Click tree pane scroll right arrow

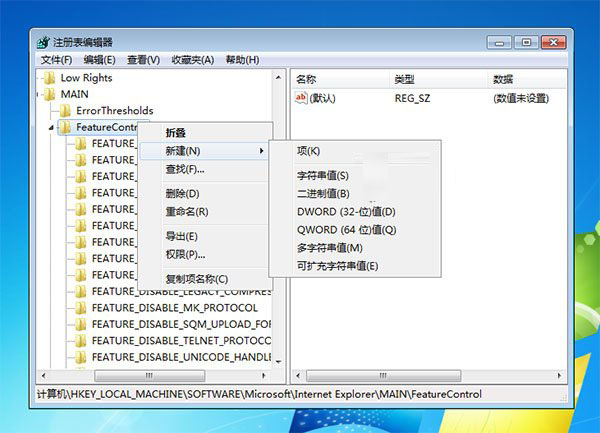264,376
